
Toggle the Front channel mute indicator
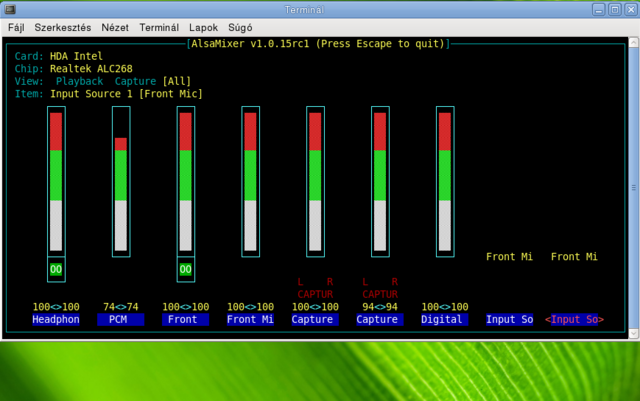tap(185, 269)
